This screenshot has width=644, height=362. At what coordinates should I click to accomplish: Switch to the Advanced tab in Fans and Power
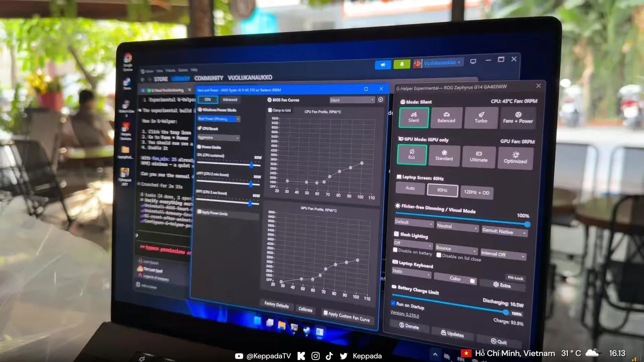point(229,100)
